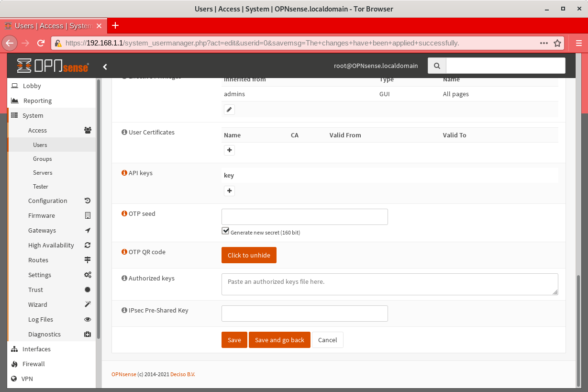Open the Firmware submenu
588x392 pixels.
click(42, 215)
